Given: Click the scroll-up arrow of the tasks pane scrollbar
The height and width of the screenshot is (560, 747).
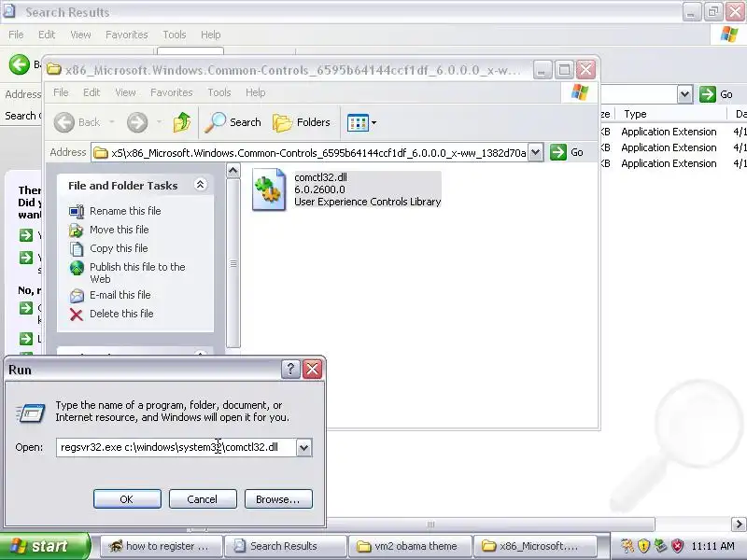Looking at the screenshot, I should click(233, 171).
